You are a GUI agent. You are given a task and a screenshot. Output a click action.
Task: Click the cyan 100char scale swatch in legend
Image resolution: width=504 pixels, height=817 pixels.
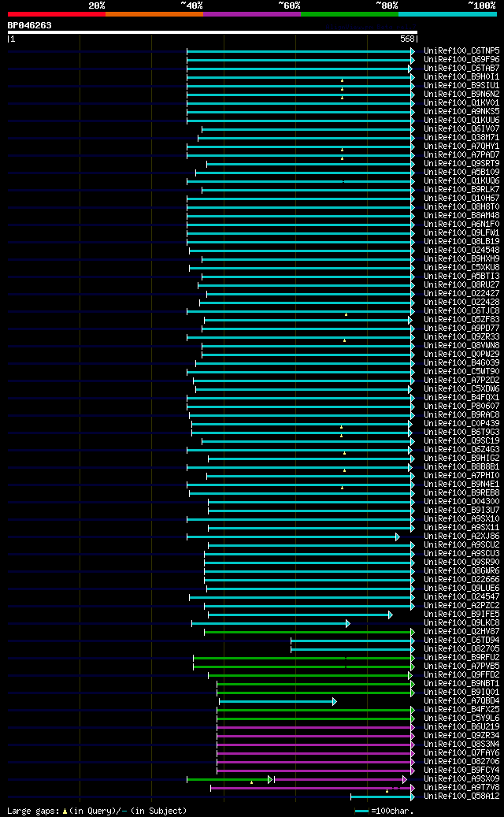(x=362, y=811)
